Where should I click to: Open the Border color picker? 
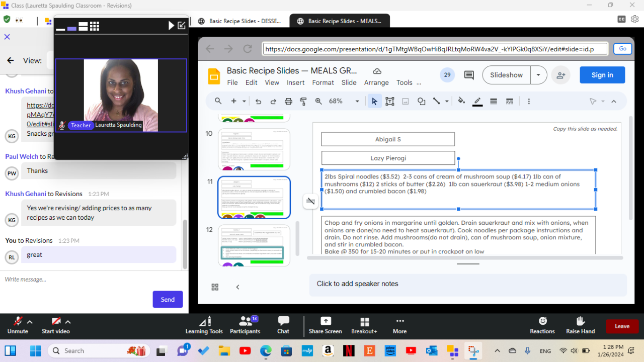(477, 101)
